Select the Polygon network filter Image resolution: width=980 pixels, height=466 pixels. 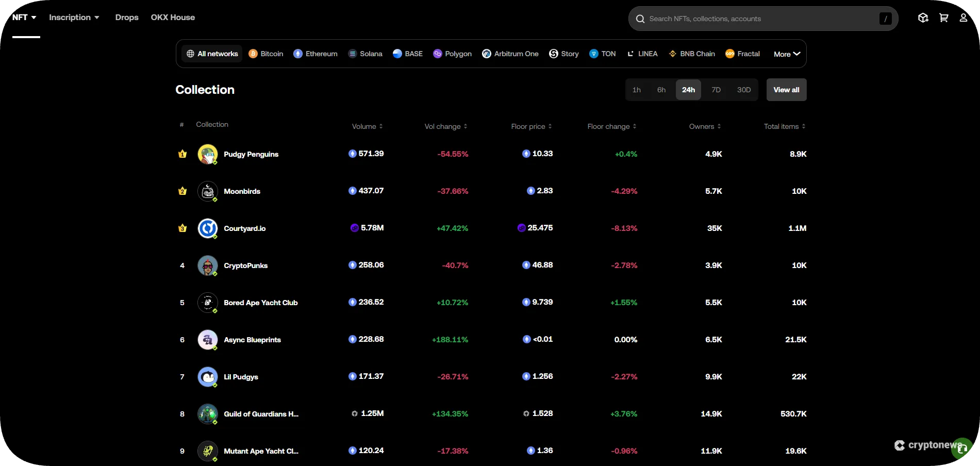pyautogui.click(x=452, y=54)
